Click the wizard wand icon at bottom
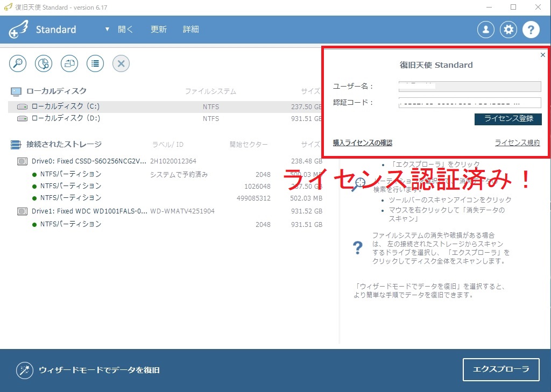This screenshot has height=392, width=551. [x=25, y=370]
